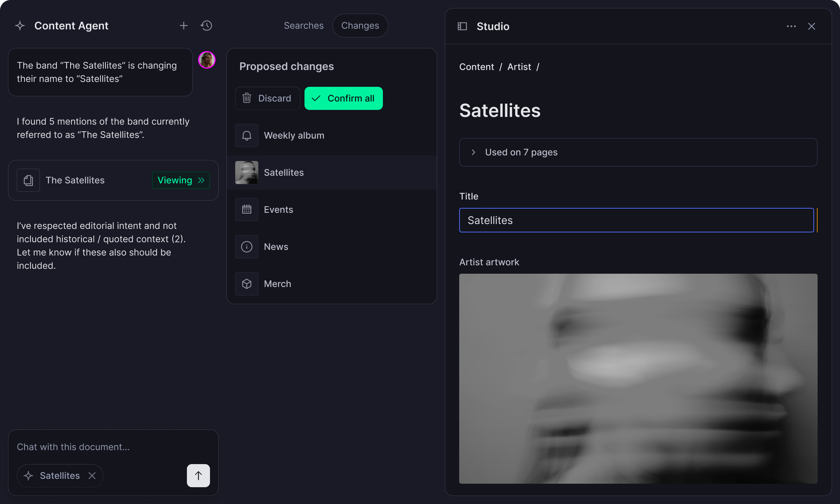The width and height of the screenshot is (840, 504).
Task: Expand the Used on 7 pages section
Action: (x=521, y=152)
